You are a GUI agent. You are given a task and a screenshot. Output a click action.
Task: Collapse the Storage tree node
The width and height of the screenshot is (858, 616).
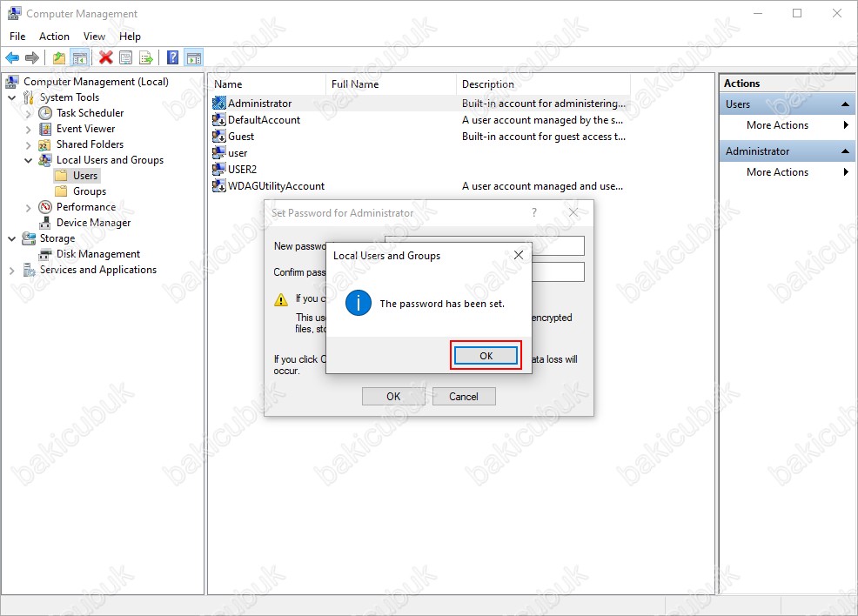click(x=12, y=238)
